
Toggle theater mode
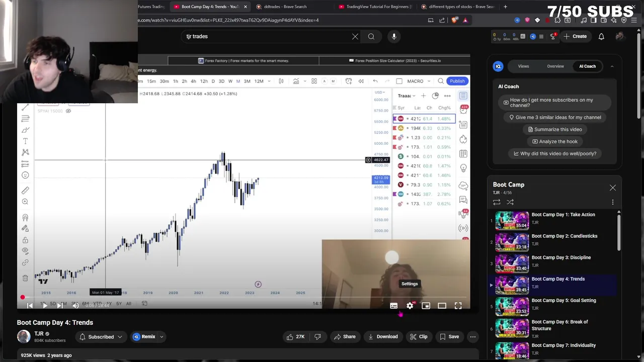tap(442, 306)
